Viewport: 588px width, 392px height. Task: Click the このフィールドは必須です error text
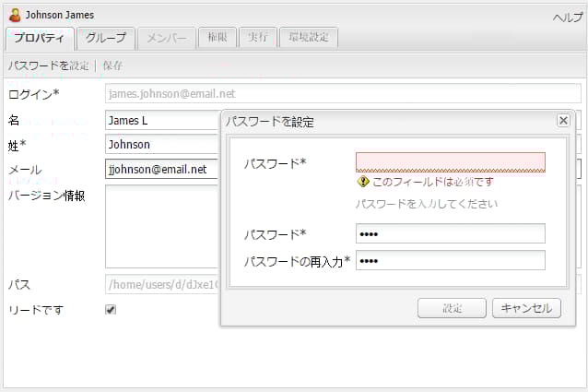tap(433, 182)
